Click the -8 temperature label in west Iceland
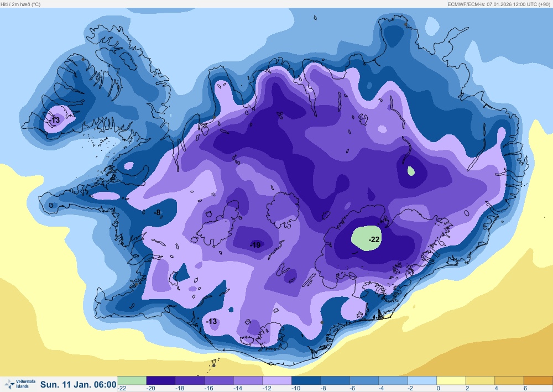553x392 pixels. pos(157,212)
